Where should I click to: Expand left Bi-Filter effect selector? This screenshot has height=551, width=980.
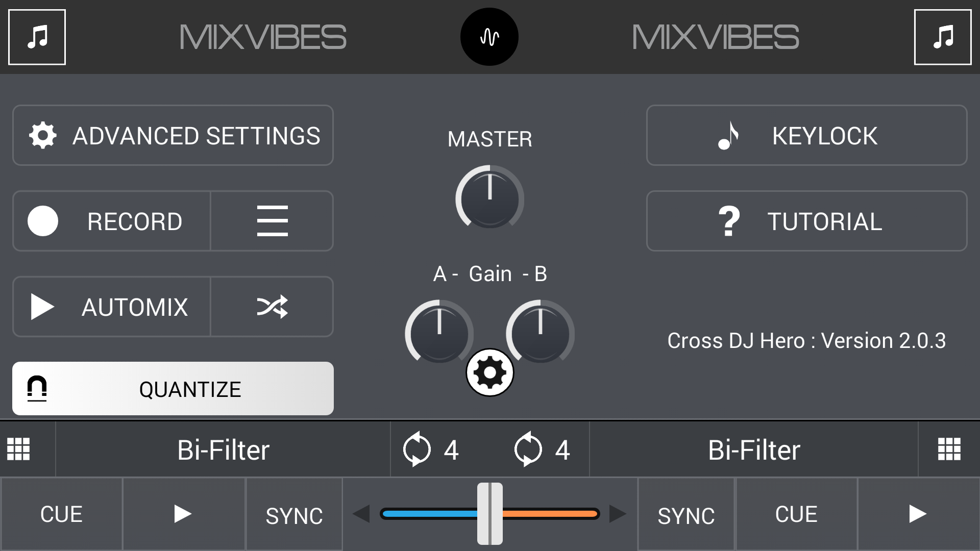click(223, 449)
